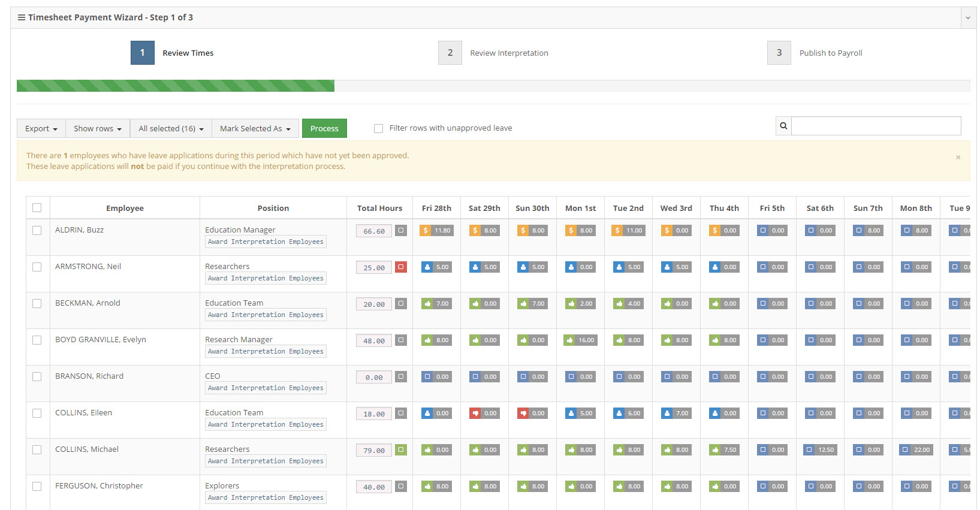Go to step 3 Publish to Payroll

pos(779,53)
